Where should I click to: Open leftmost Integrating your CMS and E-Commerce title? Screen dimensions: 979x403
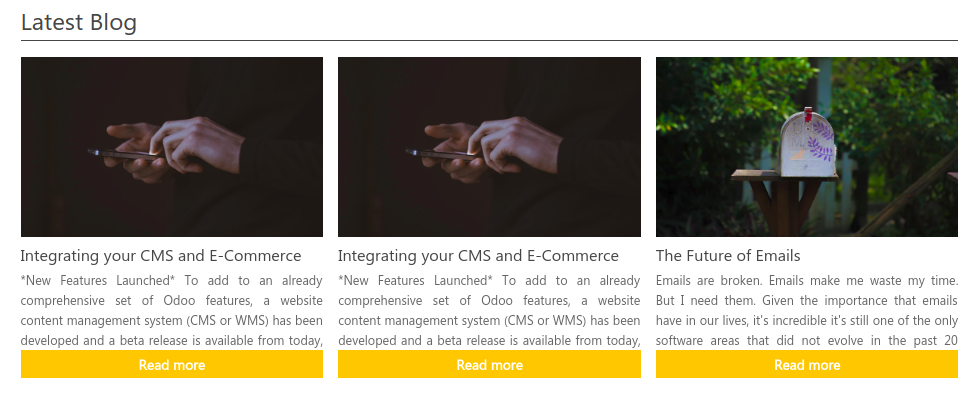[161, 256]
